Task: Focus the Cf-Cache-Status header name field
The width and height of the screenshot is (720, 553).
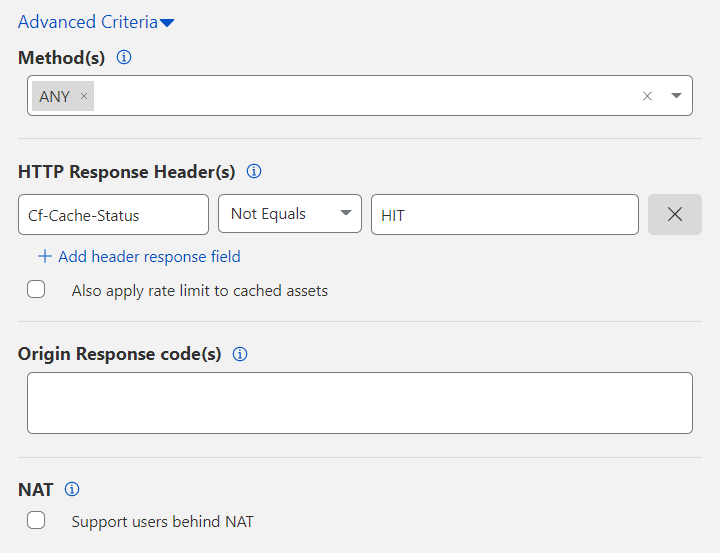Action: [113, 214]
